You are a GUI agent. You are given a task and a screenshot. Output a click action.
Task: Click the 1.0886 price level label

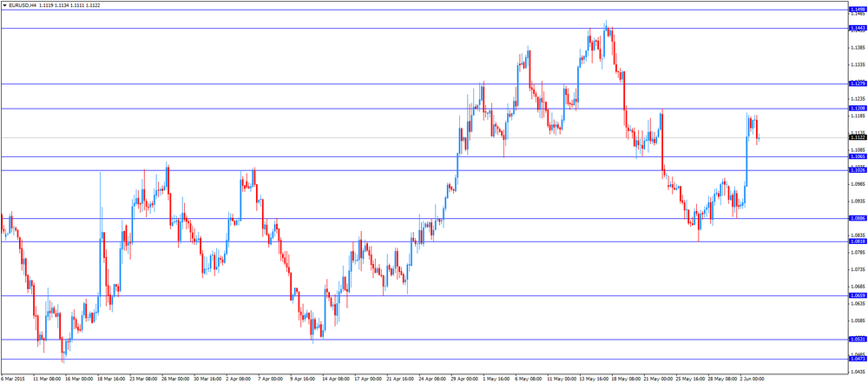coord(857,218)
